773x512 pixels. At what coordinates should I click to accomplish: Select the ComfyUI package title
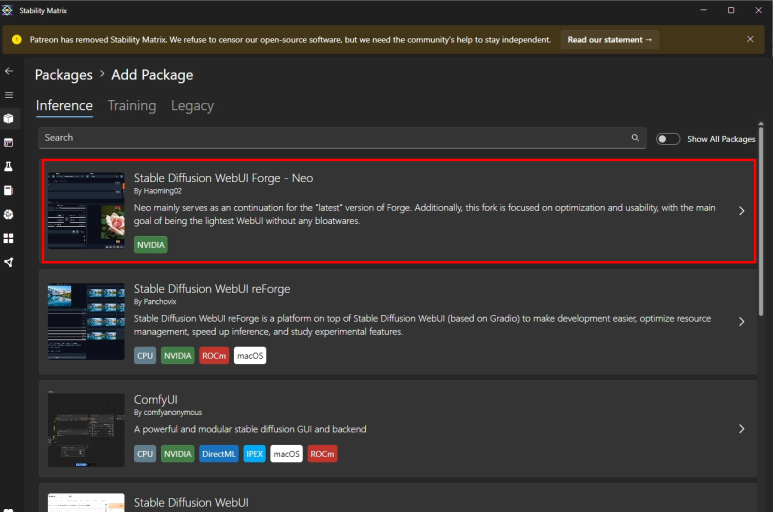pos(156,400)
